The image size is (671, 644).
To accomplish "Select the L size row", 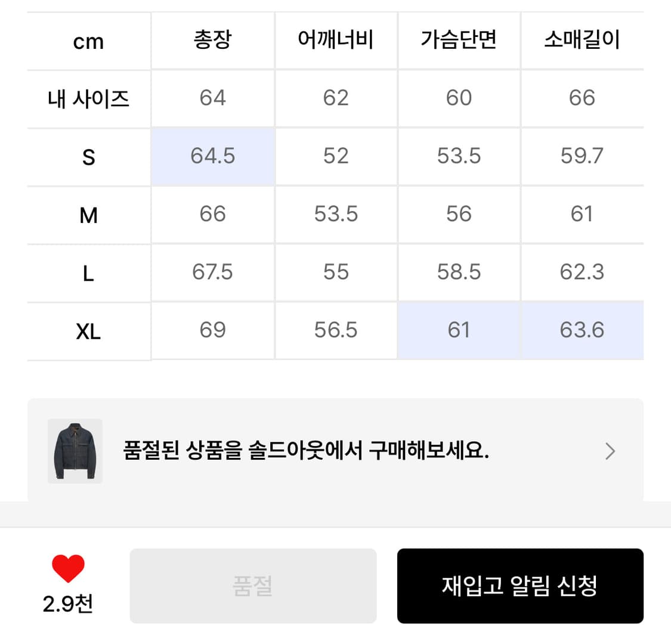I will point(88,273).
